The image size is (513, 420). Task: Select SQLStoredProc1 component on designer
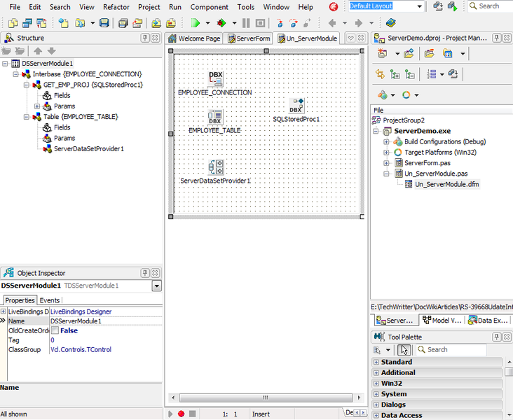[x=296, y=106]
